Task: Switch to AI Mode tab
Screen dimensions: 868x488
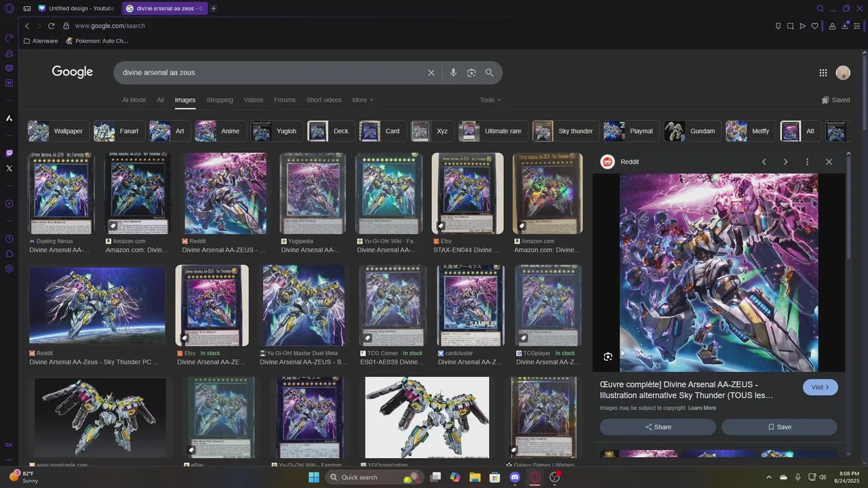Action: pos(134,100)
